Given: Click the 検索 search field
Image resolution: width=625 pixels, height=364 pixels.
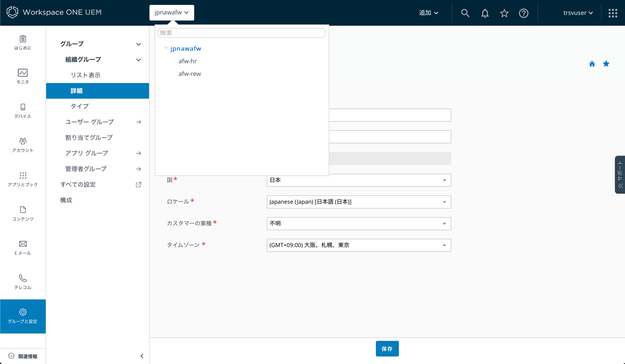Looking at the screenshot, I should [x=241, y=33].
